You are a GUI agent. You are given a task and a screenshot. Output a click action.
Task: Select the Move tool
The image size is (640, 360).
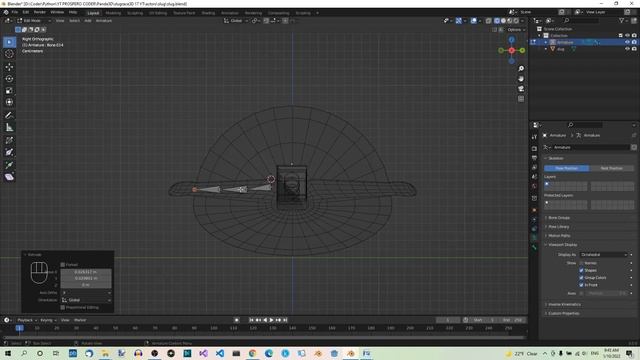point(9,67)
